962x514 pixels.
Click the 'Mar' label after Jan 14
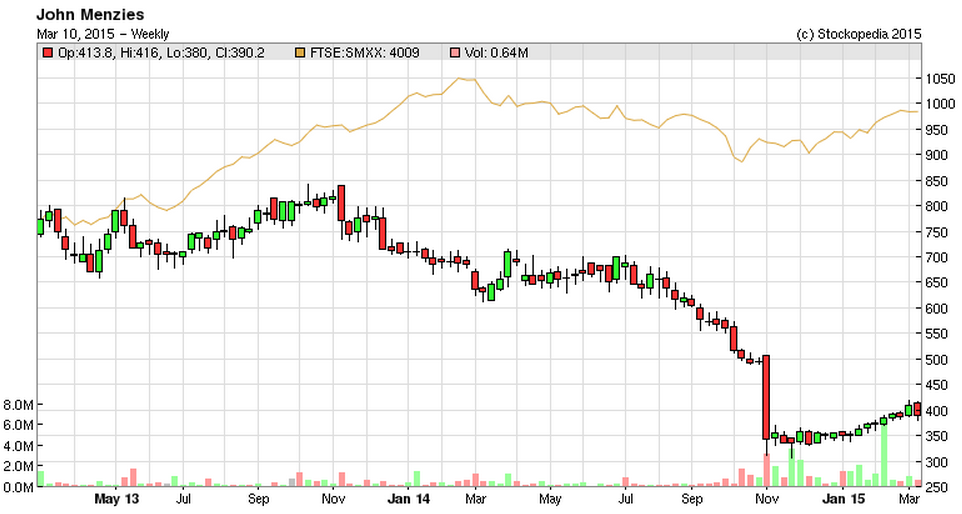pyautogui.click(x=475, y=499)
